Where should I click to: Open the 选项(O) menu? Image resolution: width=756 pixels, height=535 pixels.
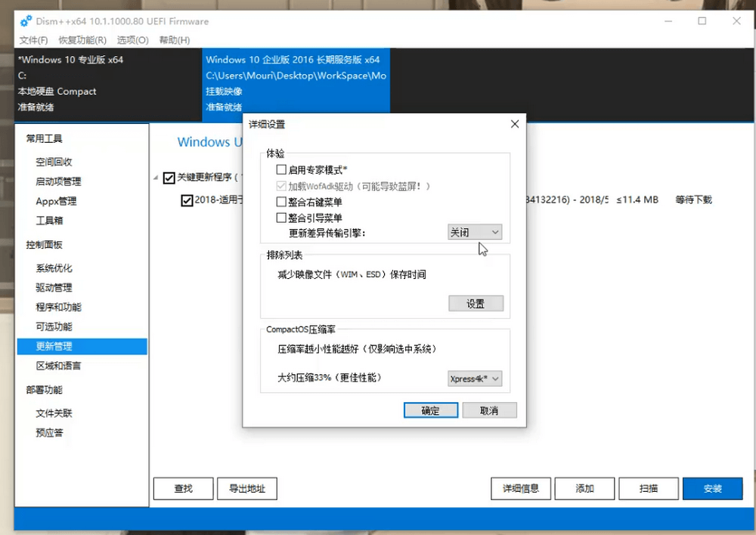click(132, 40)
